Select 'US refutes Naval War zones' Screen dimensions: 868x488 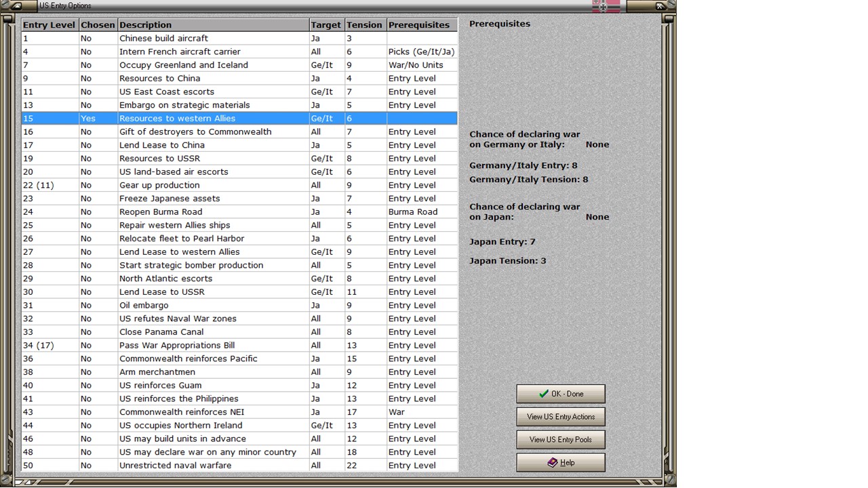[x=239, y=319]
